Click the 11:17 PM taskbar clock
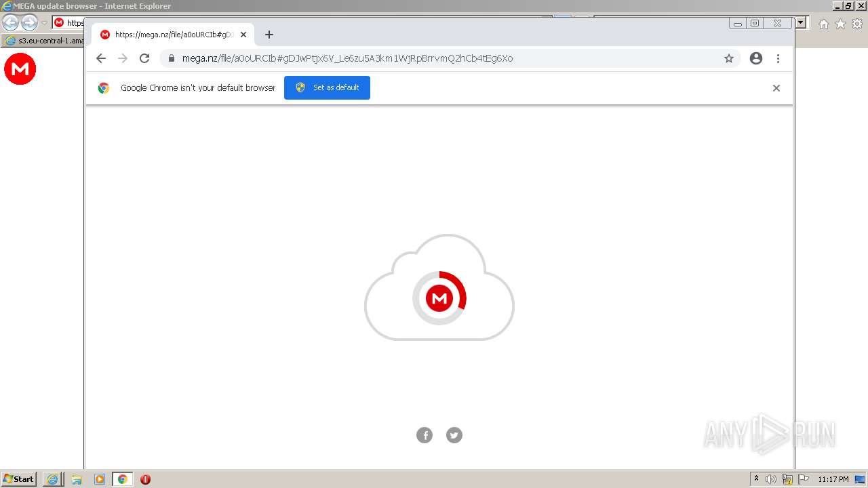 tap(833, 479)
